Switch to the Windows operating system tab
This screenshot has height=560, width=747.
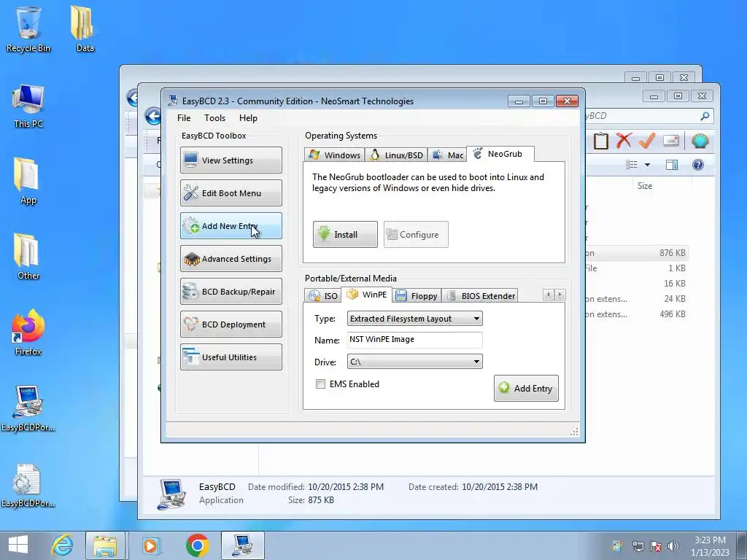[x=334, y=155]
